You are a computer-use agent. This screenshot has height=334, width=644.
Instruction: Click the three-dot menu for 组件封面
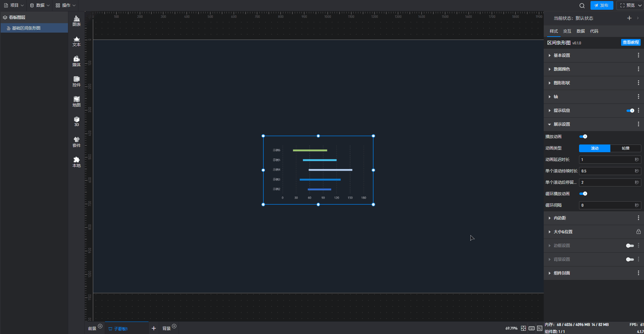638,273
